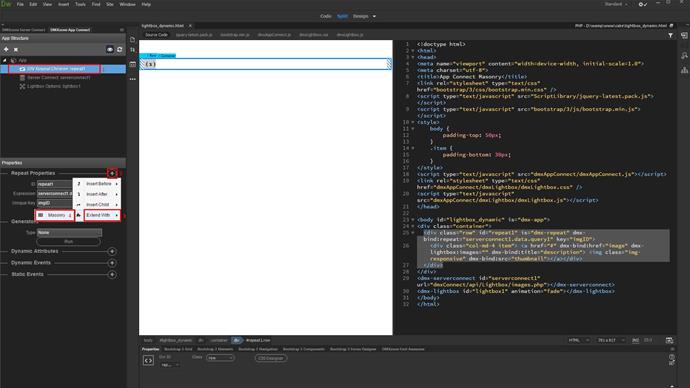
Task: Click the repeat ID input field
Action: pos(55,184)
